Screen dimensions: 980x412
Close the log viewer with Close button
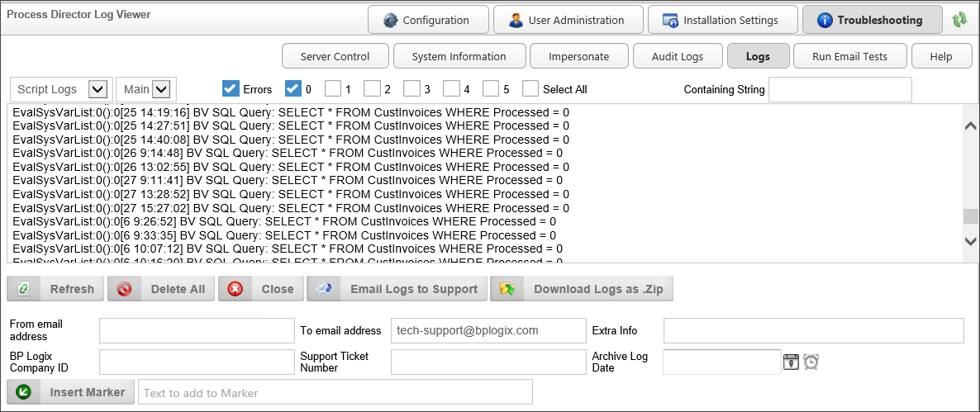click(x=261, y=289)
